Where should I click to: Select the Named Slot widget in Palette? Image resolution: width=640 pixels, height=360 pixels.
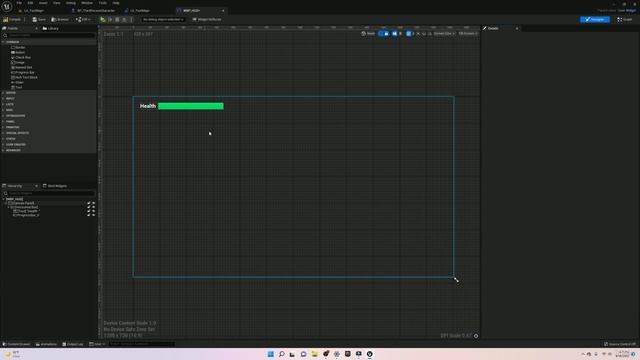coord(22,67)
